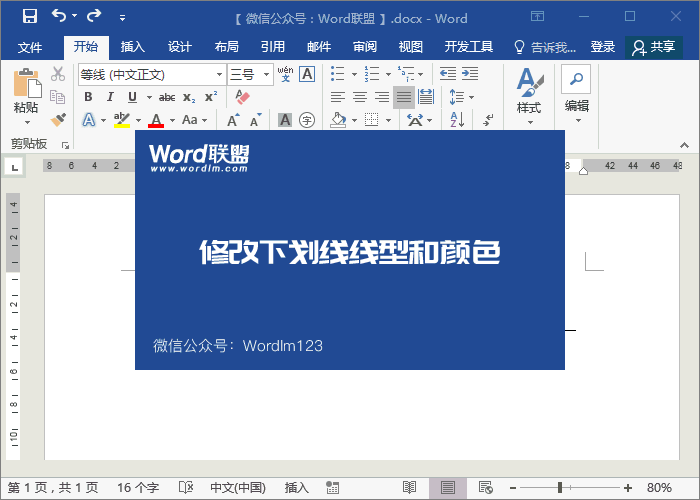Toggle strikethrough abc formatting
This screenshot has height=500, width=700.
click(167, 97)
